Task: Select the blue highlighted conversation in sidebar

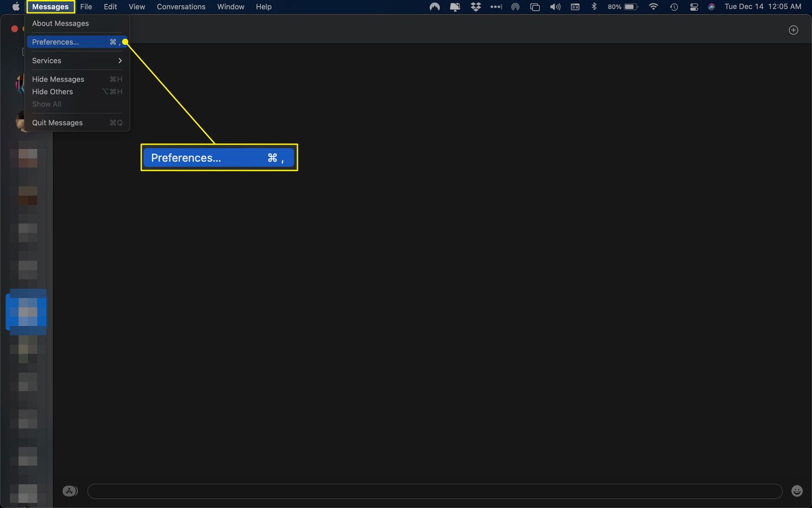Action: click(27, 312)
